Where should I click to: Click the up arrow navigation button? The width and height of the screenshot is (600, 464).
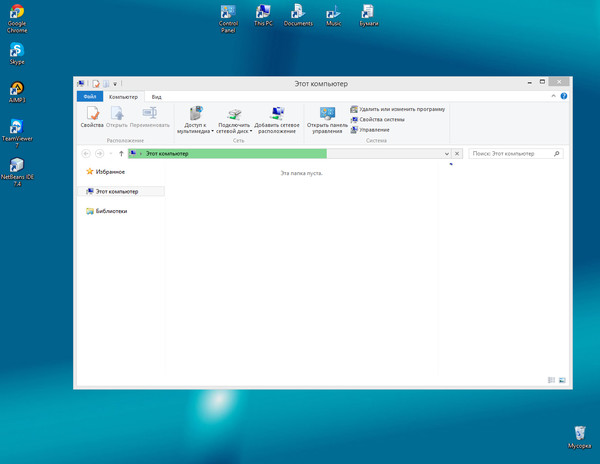tap(121, 154)
